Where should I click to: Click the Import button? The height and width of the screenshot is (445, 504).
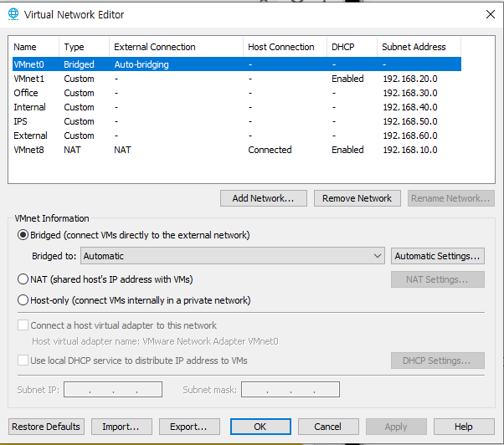pos(121,427)
